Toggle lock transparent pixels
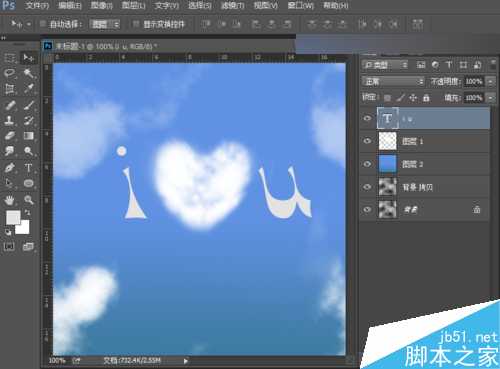 click(x=387, y=98)
